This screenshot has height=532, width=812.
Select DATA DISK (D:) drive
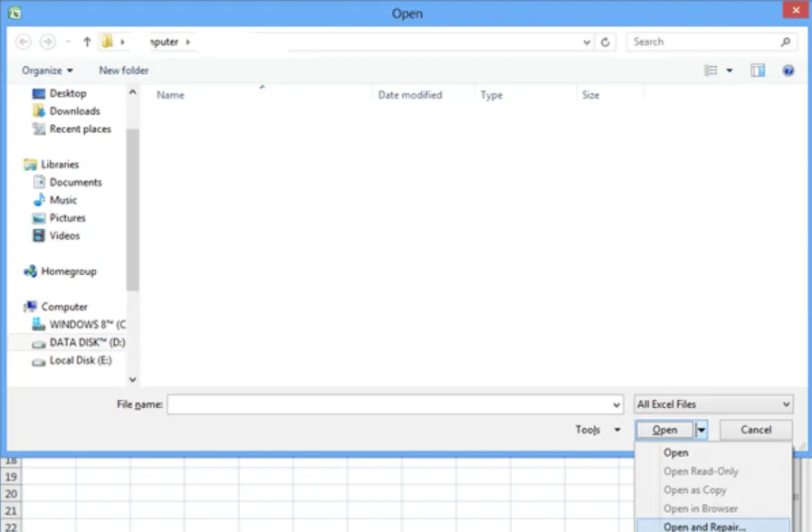(86, 343)
